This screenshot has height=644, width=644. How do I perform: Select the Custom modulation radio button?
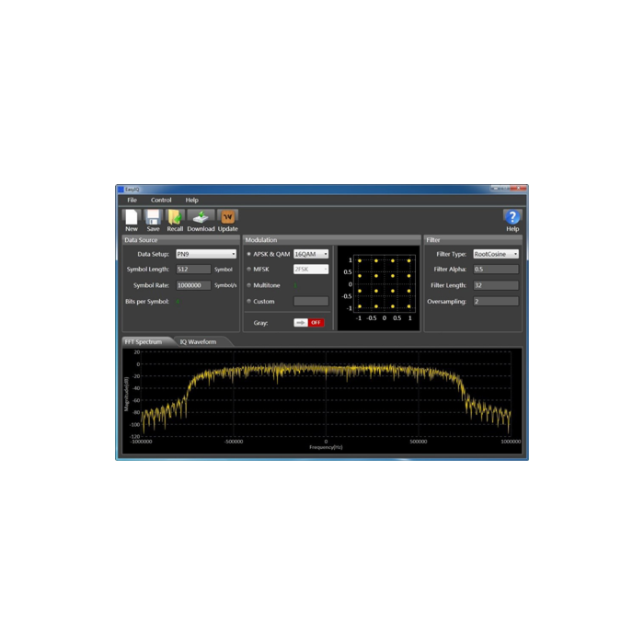click(x=249, y=301)
